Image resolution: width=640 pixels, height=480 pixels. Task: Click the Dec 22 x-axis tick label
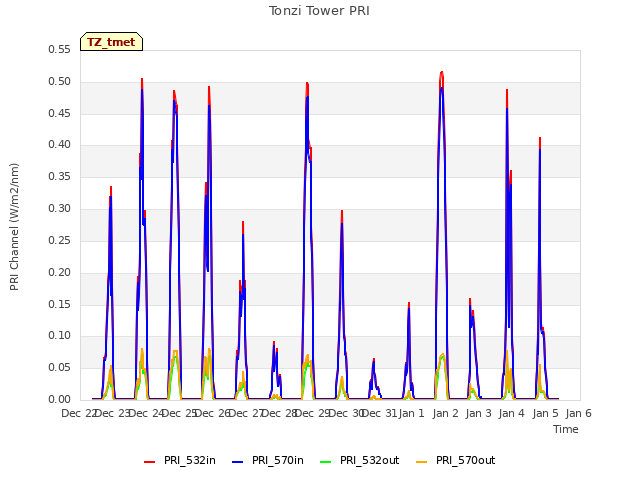click(x=79, y=413)
